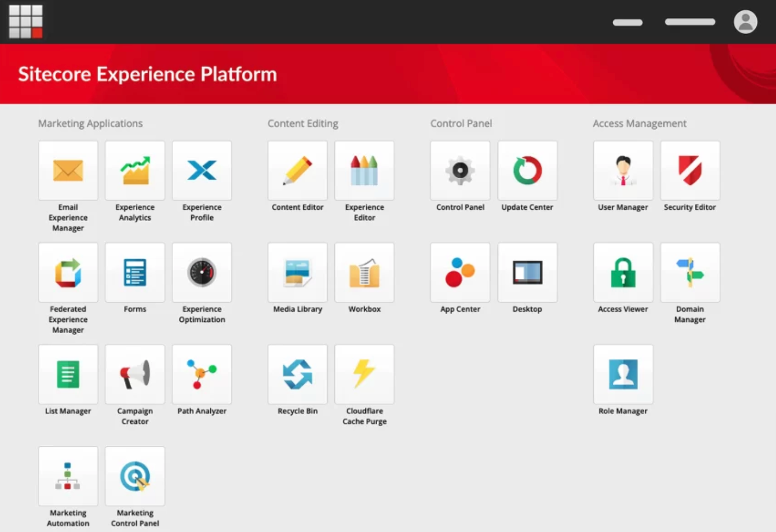Viewport: 776px width, 532px height.
Task: Open the Media Library
Action: (x=298, y=272)
